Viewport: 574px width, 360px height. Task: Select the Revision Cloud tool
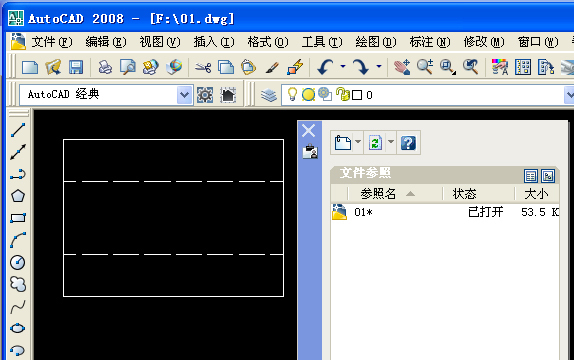pyautogui.click(x=18, y=284)
